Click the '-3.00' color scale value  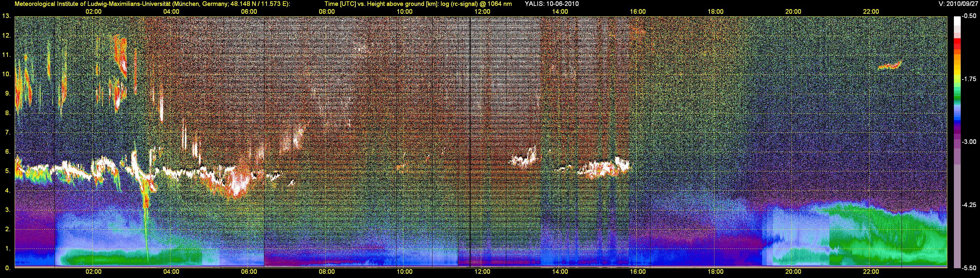[969, 142]
